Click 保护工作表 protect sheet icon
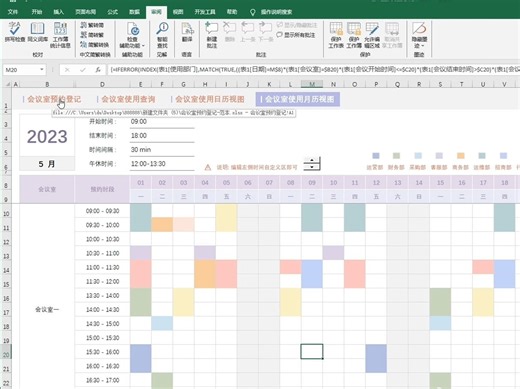Viewport: 520px width, 389px height. (x=336, y=29)
